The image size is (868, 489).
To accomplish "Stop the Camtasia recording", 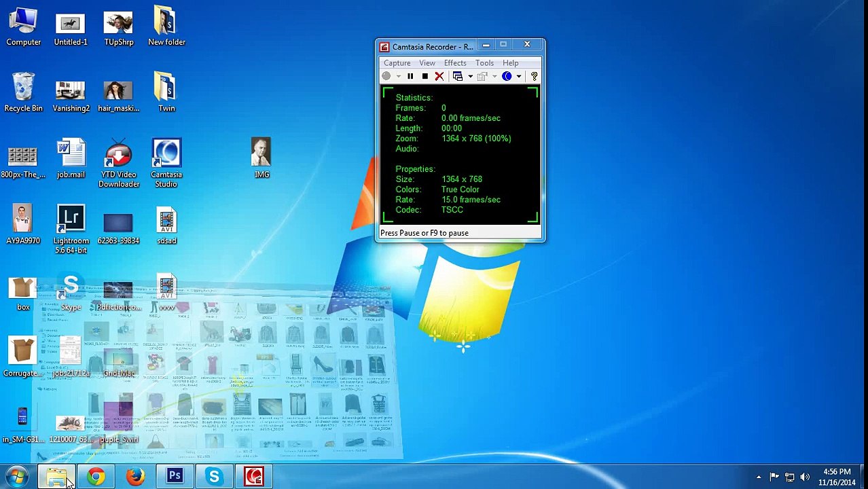I will (x=425, y=77).
